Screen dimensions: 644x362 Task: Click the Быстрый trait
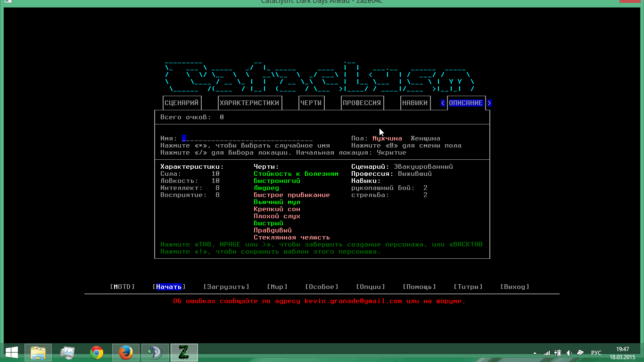268,223
